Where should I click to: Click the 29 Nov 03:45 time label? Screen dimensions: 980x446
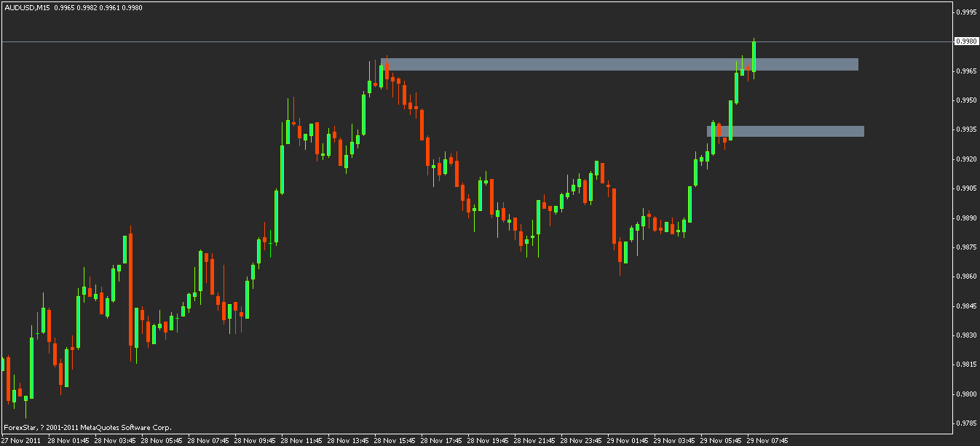674,440
